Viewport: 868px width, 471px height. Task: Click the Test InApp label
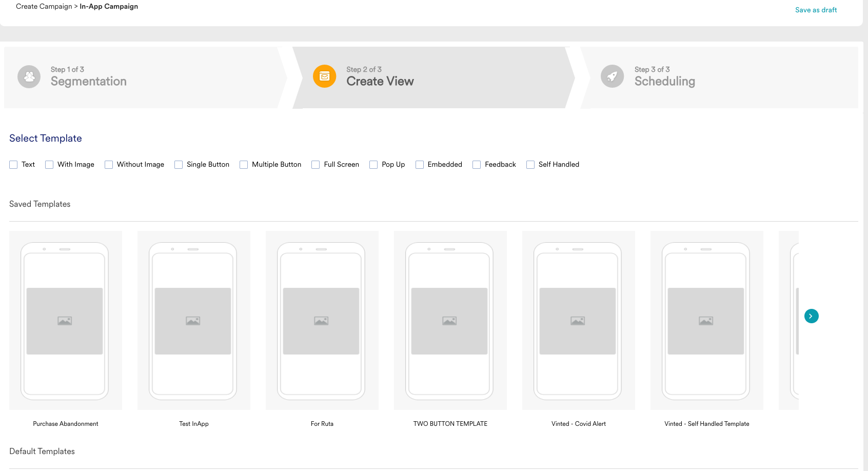tap(194, 424)
